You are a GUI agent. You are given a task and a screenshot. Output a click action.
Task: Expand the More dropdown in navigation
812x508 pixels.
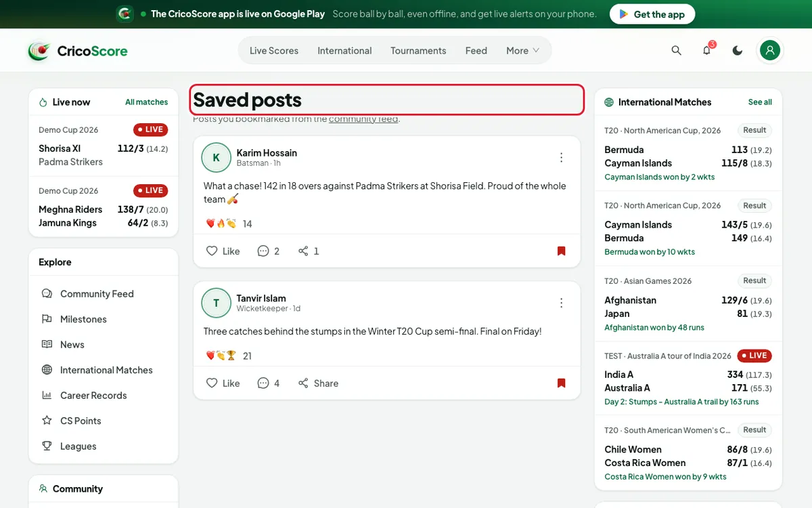(x=522, y=51)
